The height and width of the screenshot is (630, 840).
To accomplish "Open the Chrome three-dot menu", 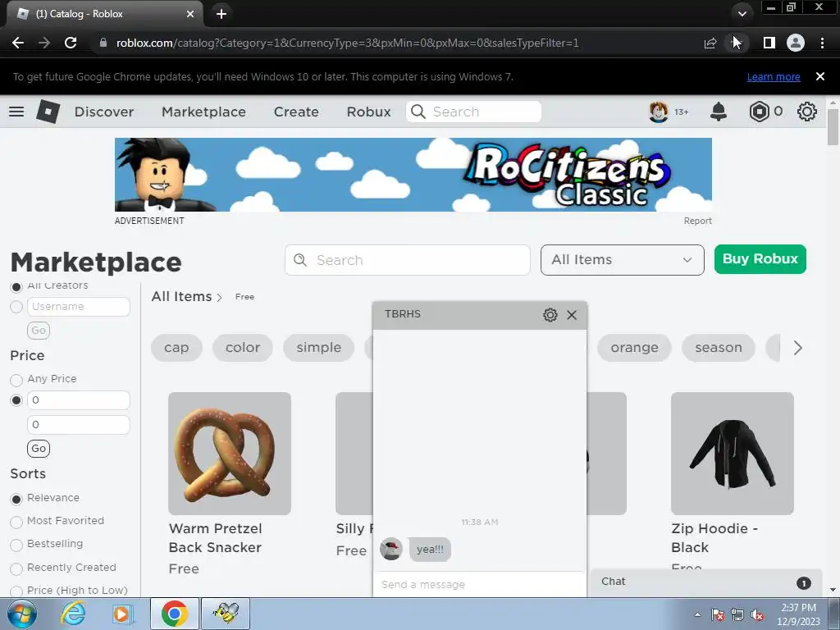I will point(822,43).
